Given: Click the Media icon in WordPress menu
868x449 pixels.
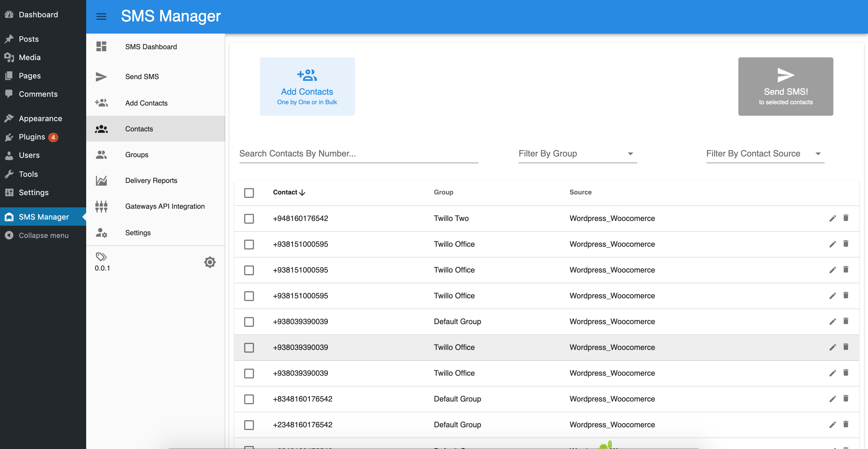Looking at the screenshot, I should click(x=9, y=57).
